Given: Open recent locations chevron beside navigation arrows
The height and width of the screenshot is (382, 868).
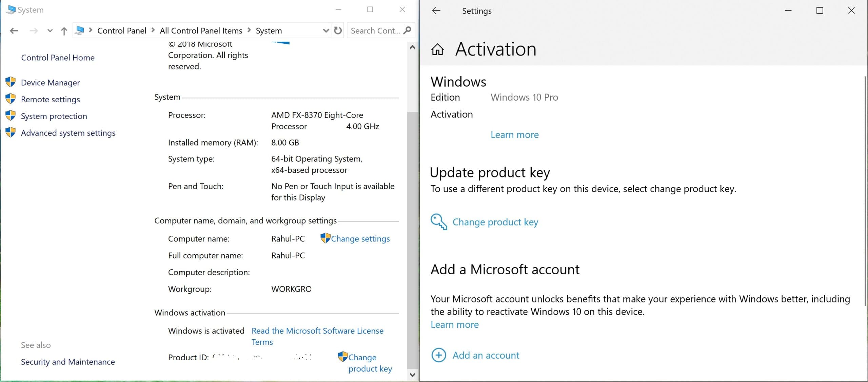Looking at the screenshot, I should (50, 31).
